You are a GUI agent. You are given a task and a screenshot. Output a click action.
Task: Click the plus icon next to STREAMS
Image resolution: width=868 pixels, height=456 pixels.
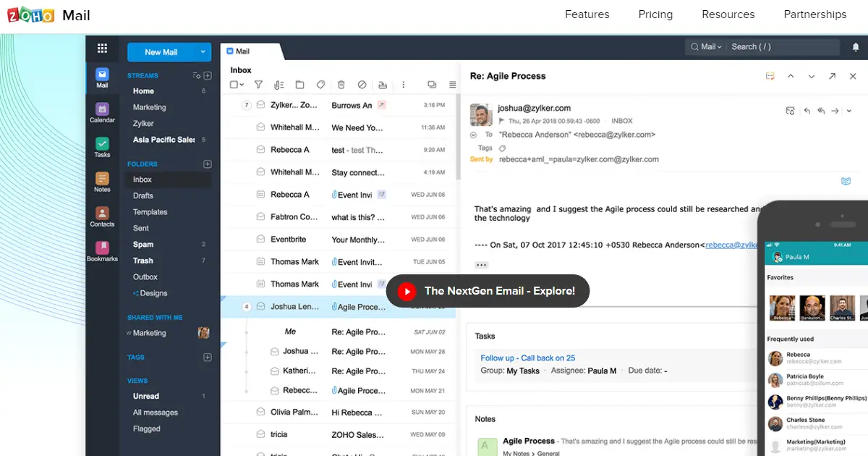pos(208,75)
